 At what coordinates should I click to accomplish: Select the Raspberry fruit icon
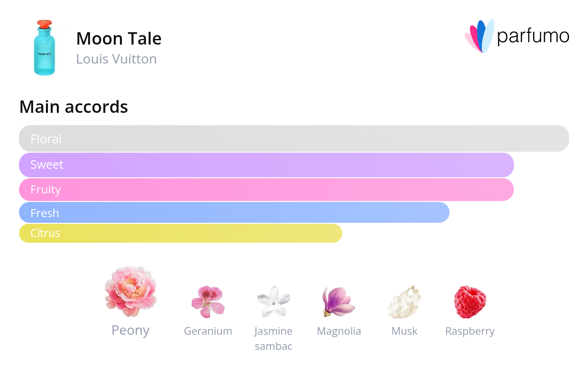pos(470,302)
